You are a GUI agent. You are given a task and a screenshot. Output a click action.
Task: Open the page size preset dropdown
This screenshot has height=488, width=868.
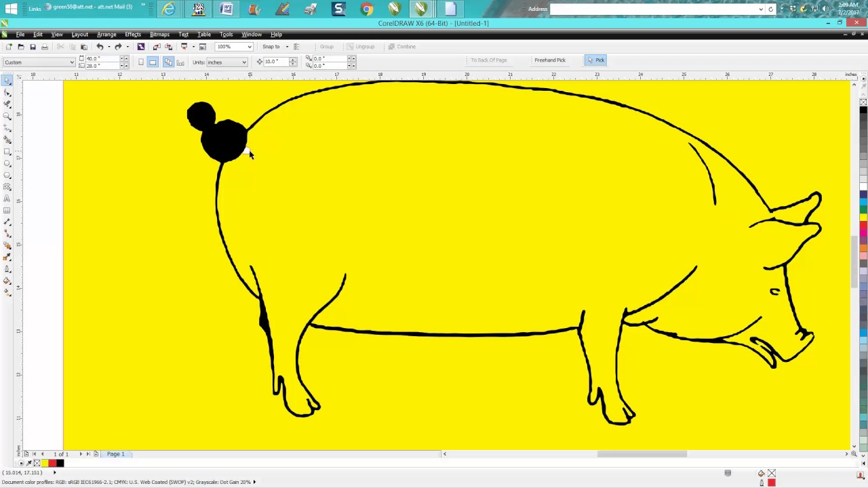(x=72, y=62)
